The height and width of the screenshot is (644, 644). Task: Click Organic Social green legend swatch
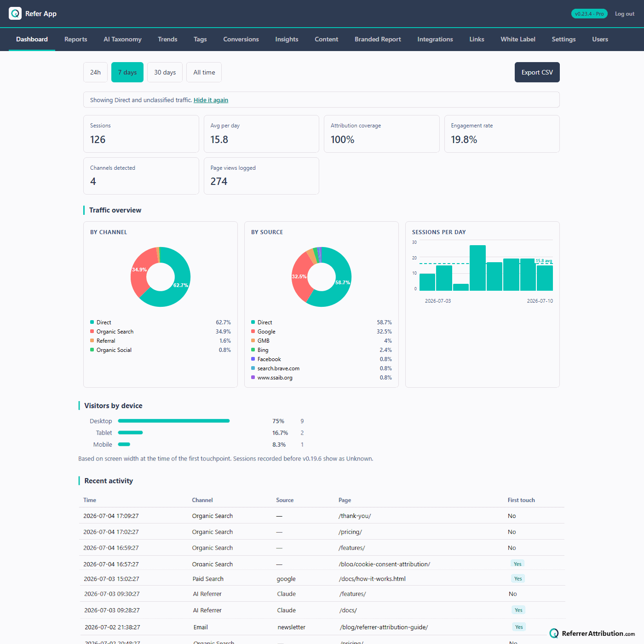point(92,350)
